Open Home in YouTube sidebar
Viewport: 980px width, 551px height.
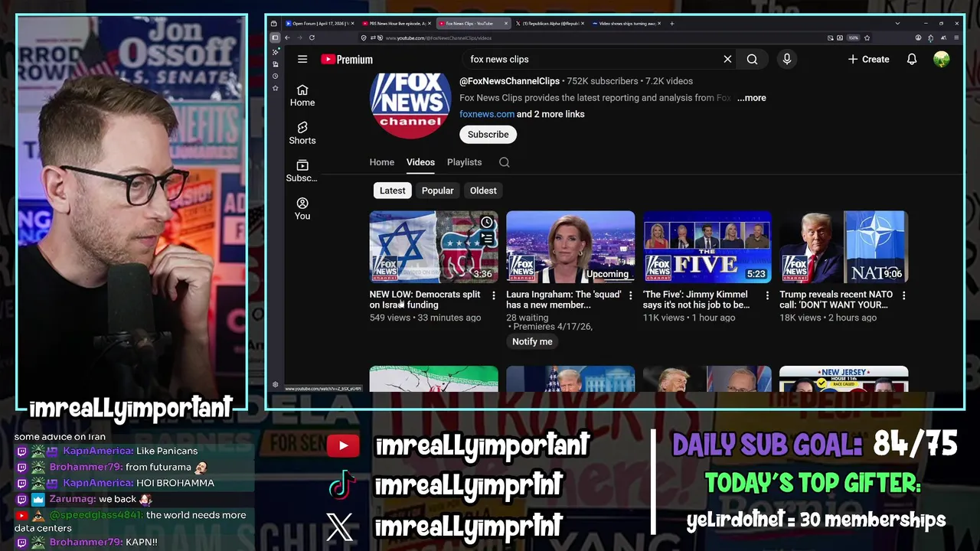[302, 95]
